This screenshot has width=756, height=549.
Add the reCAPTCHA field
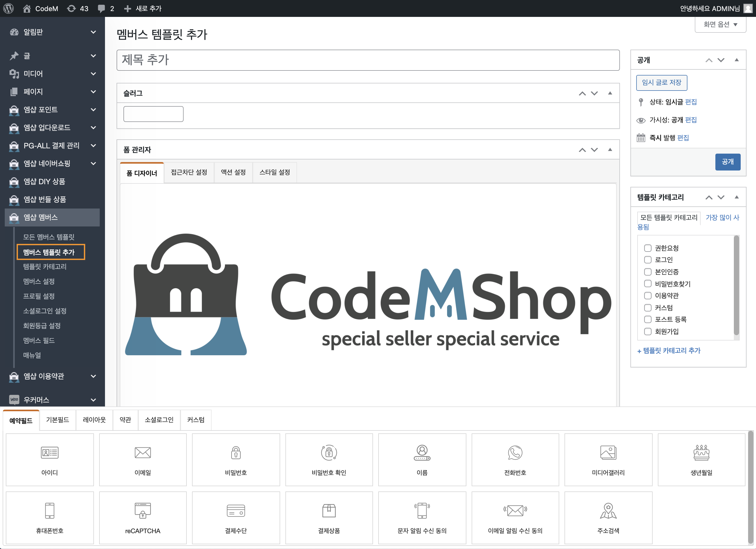pyautogui.click(x=143, y=517)
